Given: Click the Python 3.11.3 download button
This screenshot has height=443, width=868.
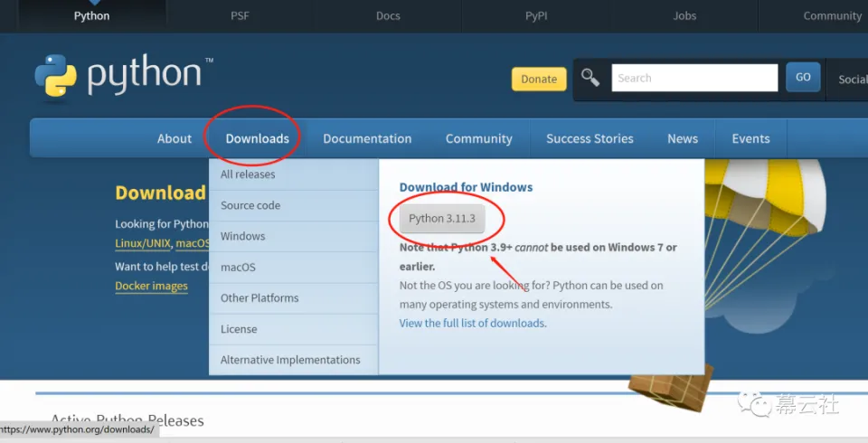Looking at the screenshot, I should click(x=442, y=219).
